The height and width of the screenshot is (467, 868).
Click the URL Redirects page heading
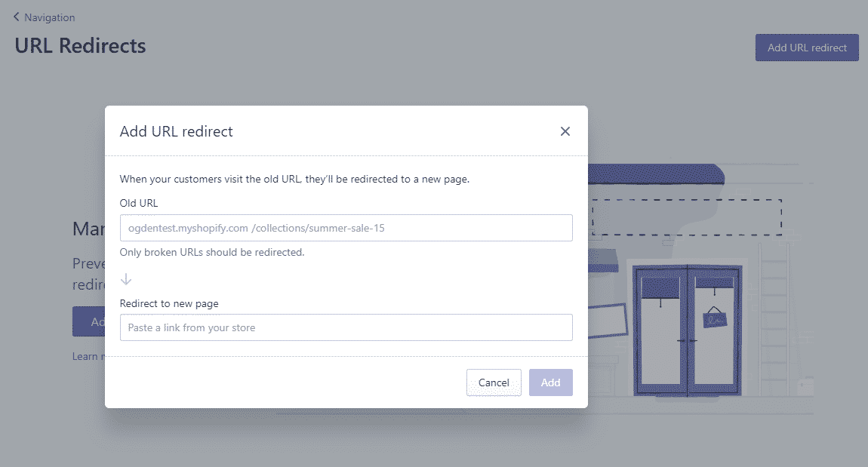coord(80,46)
